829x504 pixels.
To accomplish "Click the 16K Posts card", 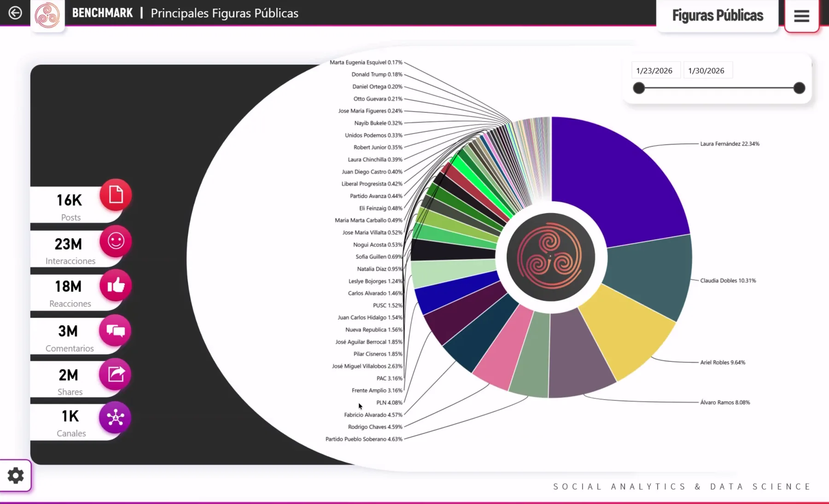I will click(x=69, y=205).
